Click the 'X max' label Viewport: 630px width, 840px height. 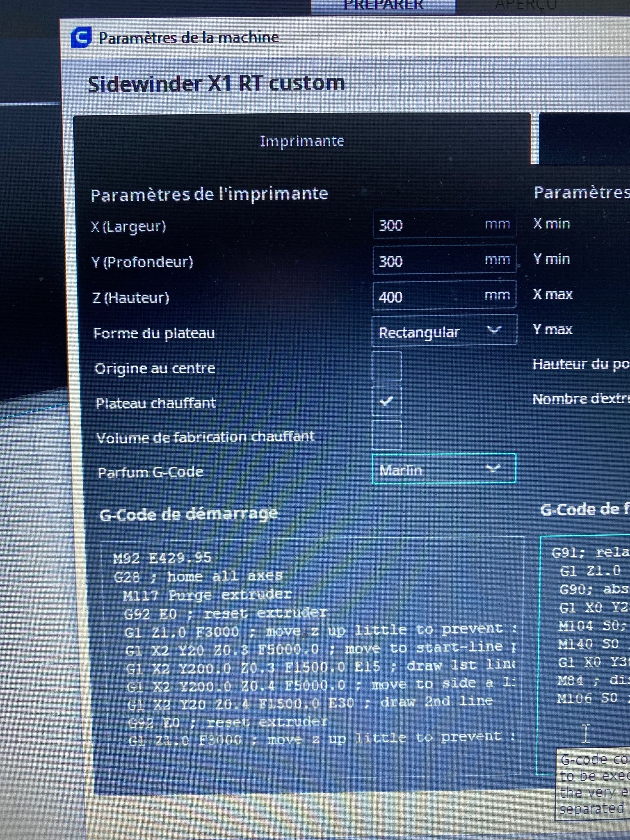[x=552, y=294]
